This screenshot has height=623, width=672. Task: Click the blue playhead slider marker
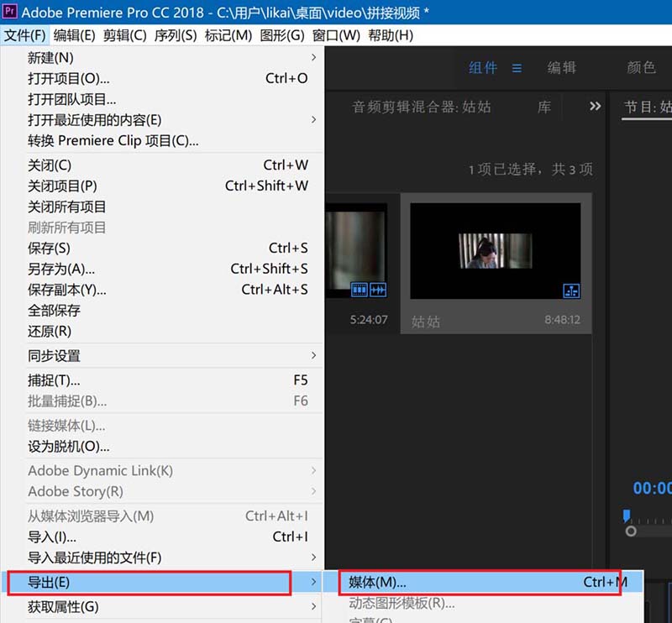pos(626,516)
